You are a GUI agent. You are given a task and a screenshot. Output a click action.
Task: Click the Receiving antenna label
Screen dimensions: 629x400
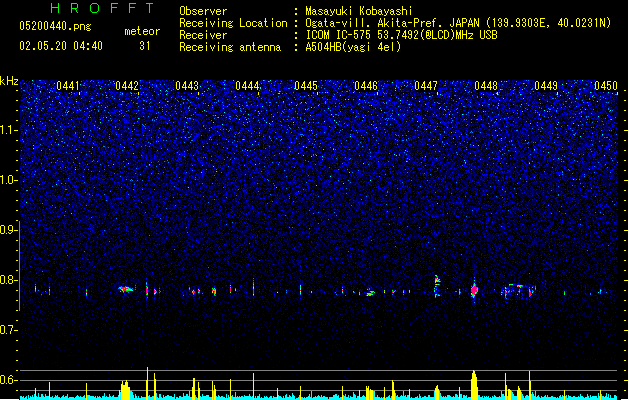[x=230, y=47]
